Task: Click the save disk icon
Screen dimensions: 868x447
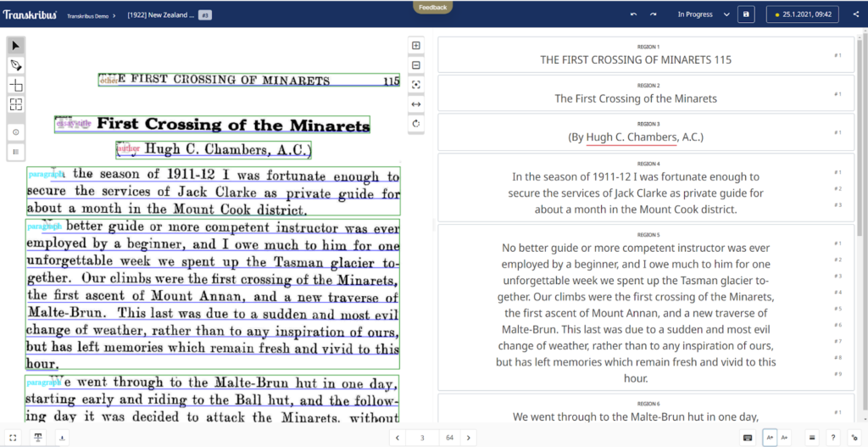Action: (746, 14)
